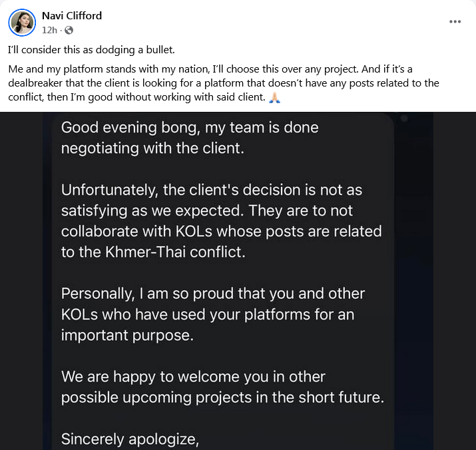Viewport: 476px width, 450px height.
Task: Click the 12h post timestamp
Action: pyautogui.click(x=49, y=30)
